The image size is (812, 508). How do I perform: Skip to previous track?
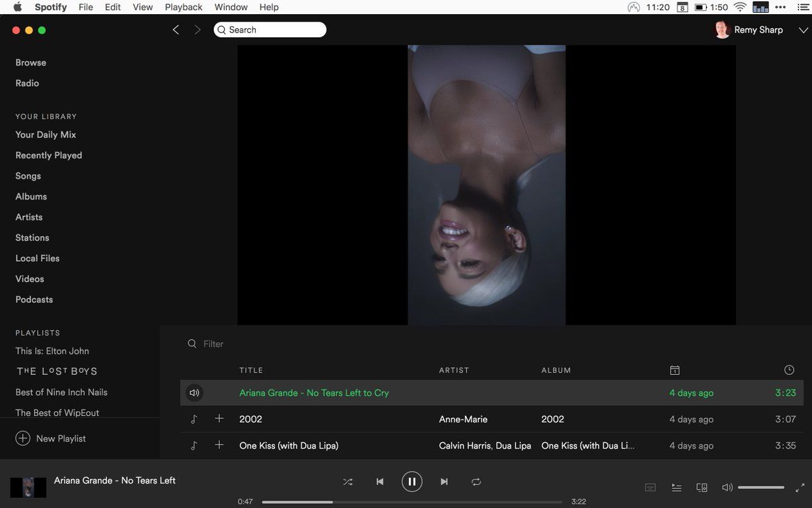380,482
